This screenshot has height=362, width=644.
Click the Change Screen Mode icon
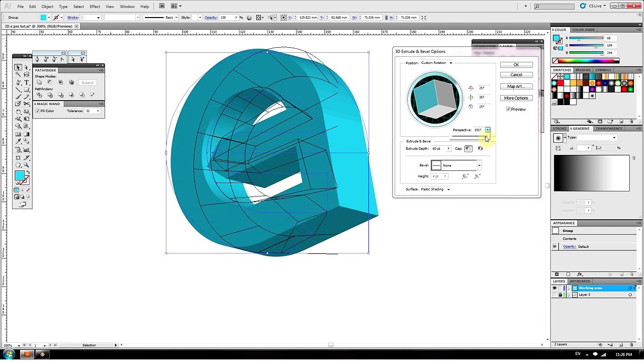click(x=22, y=204)
